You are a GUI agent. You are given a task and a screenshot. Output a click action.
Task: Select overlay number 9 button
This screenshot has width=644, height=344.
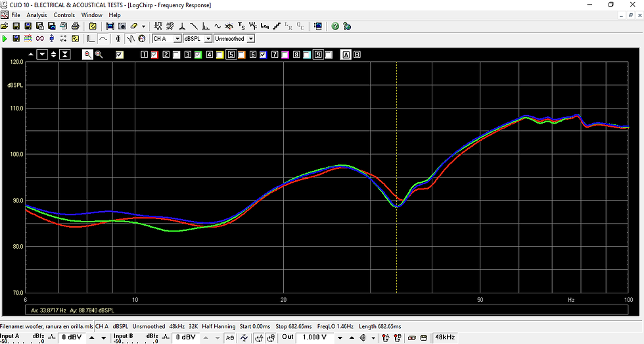click(318, 55)
